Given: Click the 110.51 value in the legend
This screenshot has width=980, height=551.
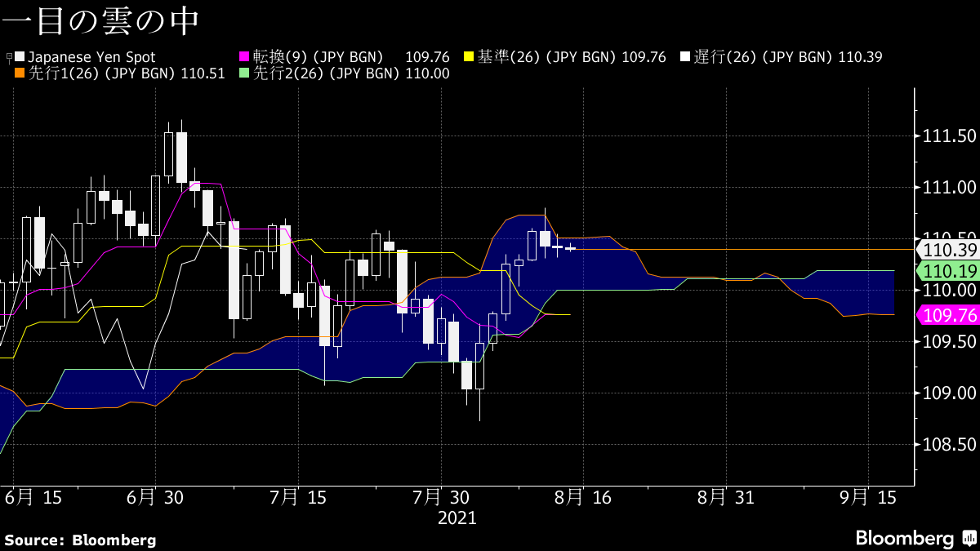Looking at the screenshot, I should click(203, 73).
